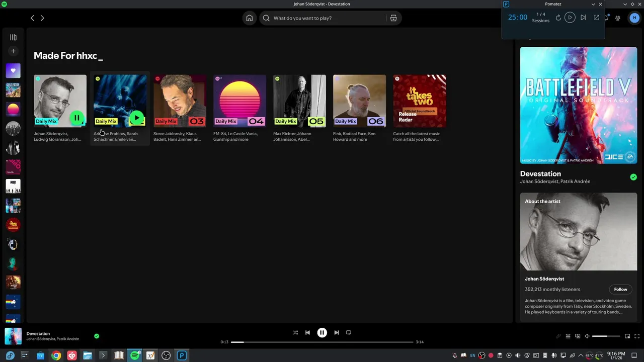This screenshot has height=362, width=644.
Task: Follow Johan Söderqvist
Action: [620, 289]
